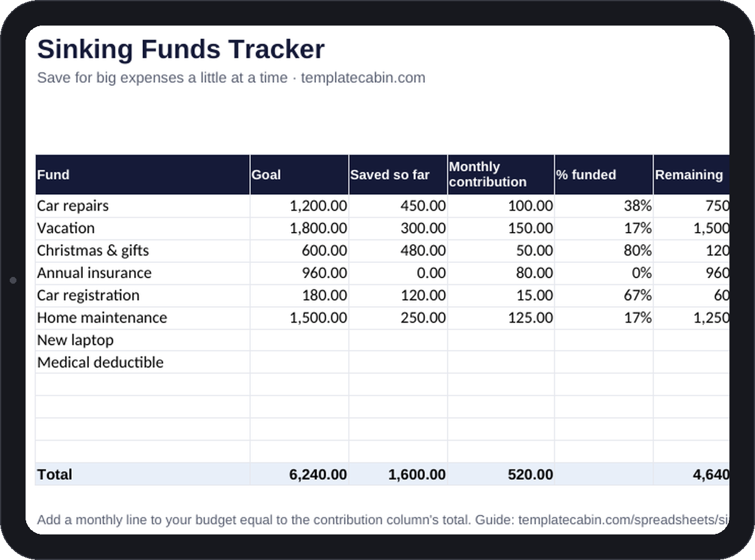Click the Total row label
Image resolution: width=755 pixels, height=560 pixels.
coord(143,474)
